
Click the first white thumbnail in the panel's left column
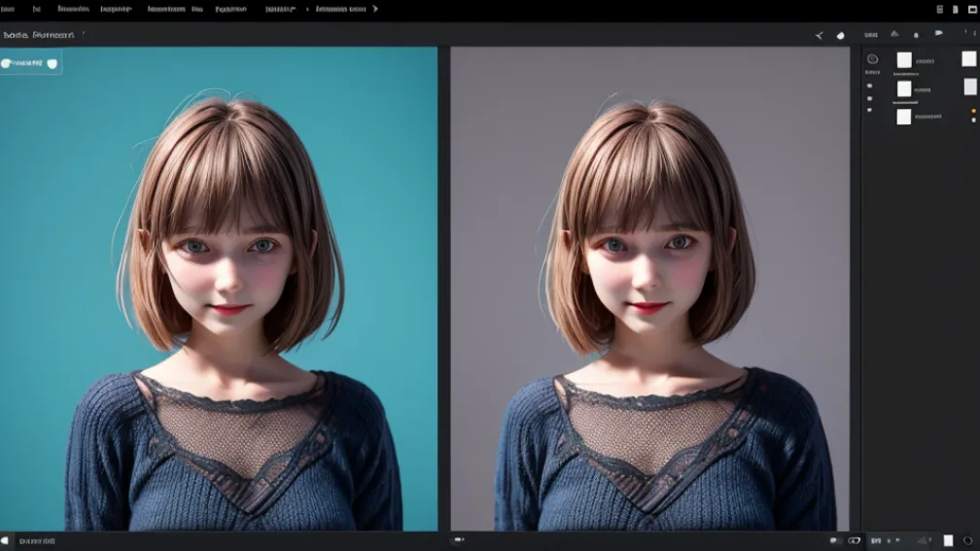[904, 60]
